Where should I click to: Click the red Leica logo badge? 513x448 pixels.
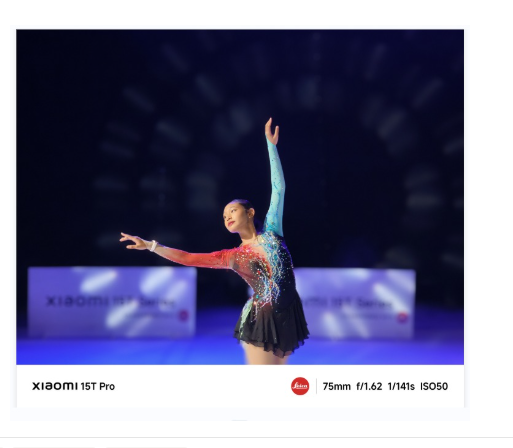click(300, 386)
